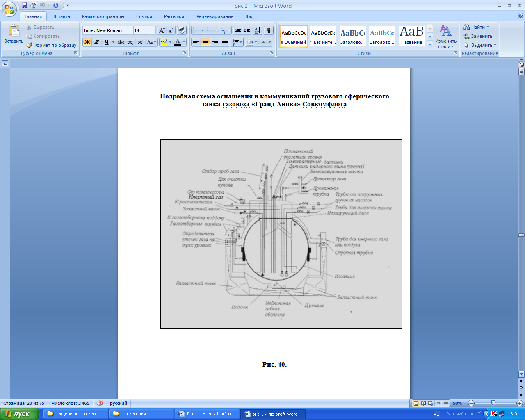
Task: Click the Grow Font icon
Action: tap(162, 30)
